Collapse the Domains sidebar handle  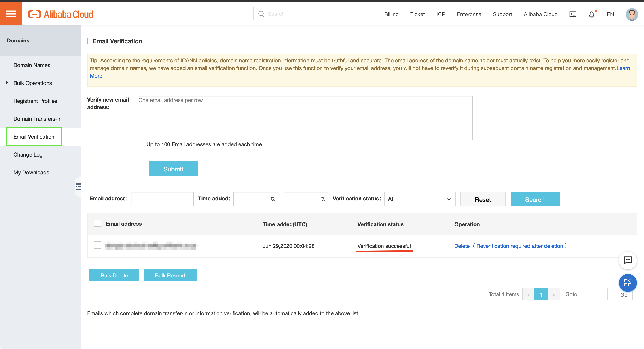78,186
